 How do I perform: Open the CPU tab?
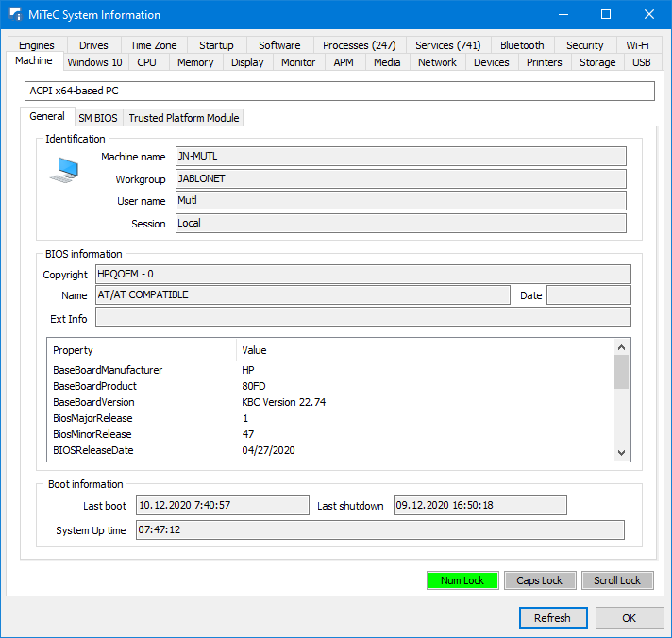[146, 62]
